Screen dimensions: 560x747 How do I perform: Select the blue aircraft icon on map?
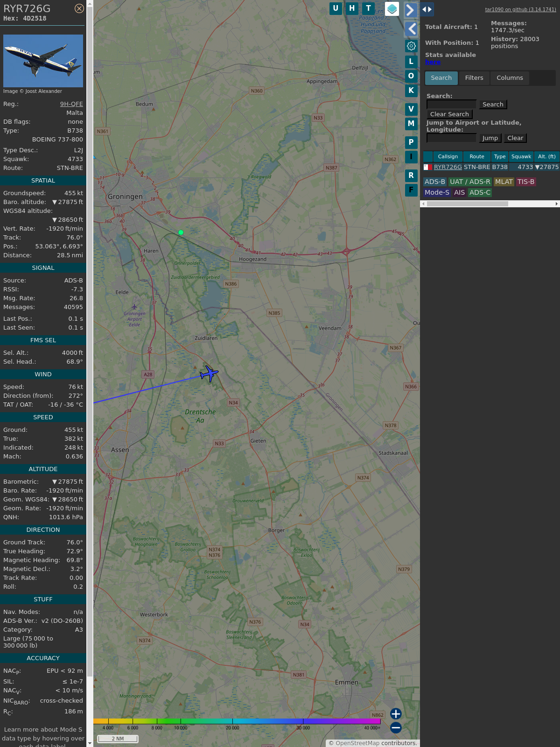point(209,373)
